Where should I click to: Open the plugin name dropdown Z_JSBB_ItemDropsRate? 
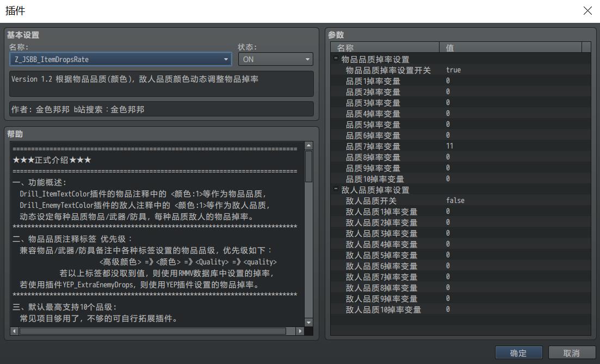click(x=121, y=59)
